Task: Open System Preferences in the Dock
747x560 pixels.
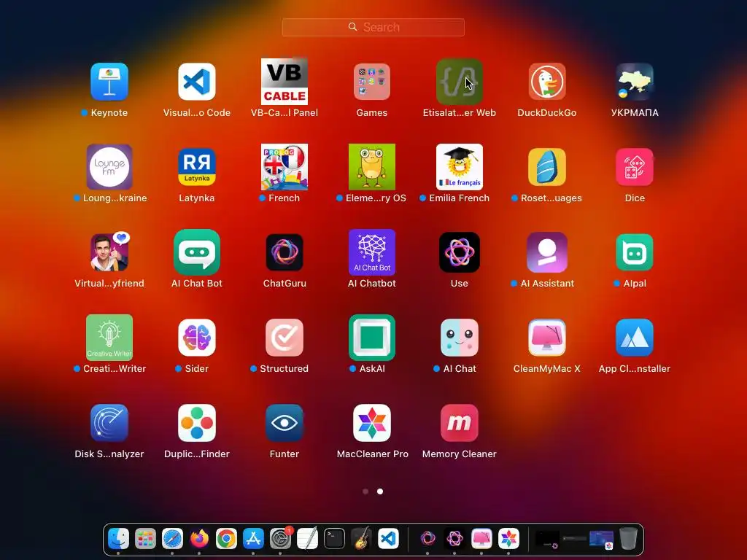Action: coord(280,539)
